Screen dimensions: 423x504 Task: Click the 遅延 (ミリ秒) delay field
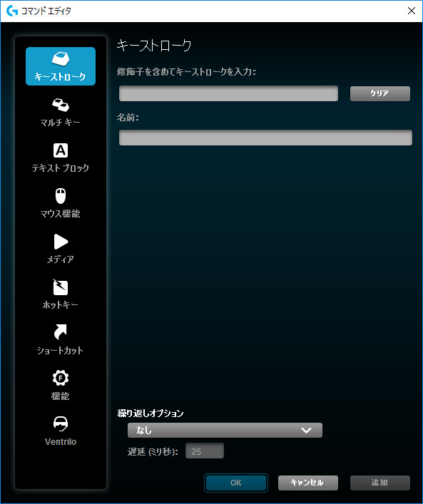click(205, 451)
